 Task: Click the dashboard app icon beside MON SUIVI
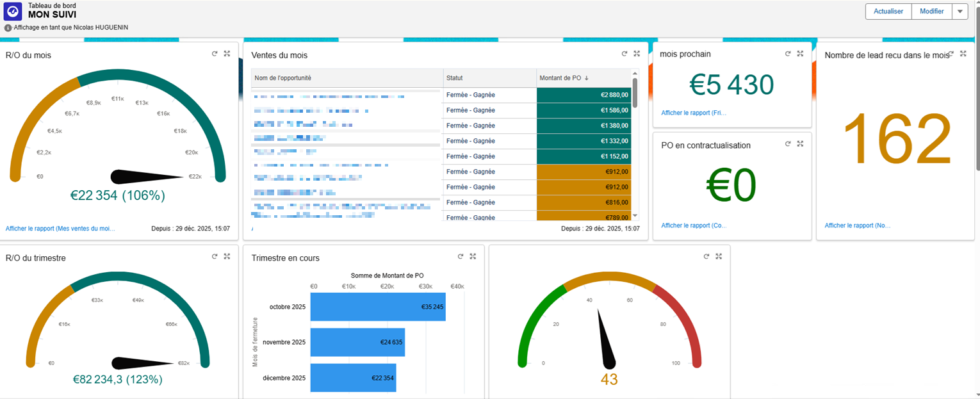pyautogui.click(x=13, y=11)
